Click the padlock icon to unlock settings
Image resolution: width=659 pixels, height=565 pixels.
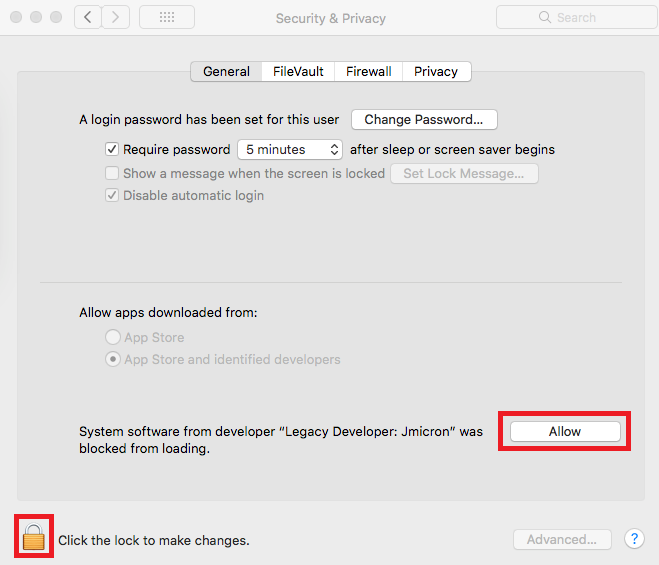(x=34, y=537)
